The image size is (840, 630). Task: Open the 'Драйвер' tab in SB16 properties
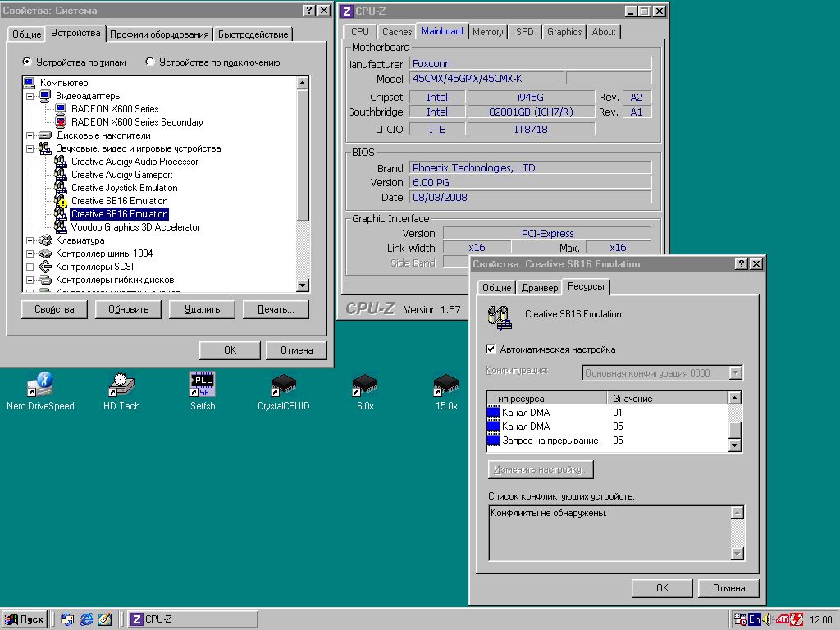click(539, 288)
